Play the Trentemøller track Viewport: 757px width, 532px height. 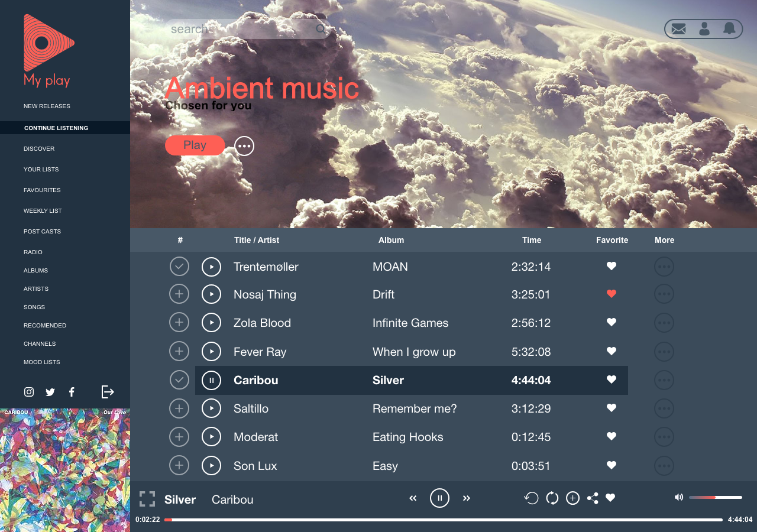(x=211, y=267)
